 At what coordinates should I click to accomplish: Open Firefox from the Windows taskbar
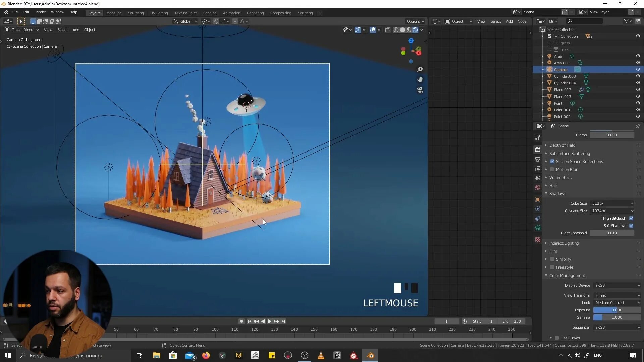(x=206, y=355)
